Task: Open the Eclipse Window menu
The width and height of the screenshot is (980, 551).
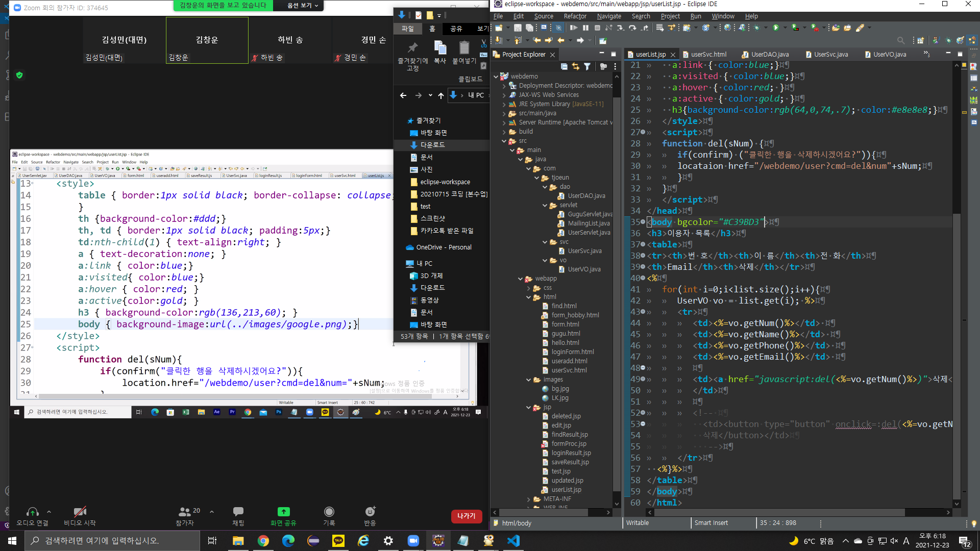Action: coord(723,16)
